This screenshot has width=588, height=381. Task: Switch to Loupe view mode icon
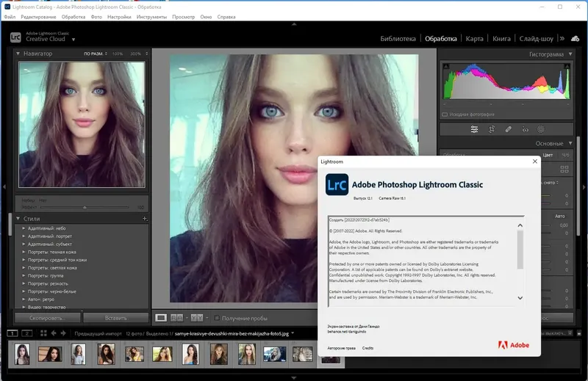click(161, 318)
